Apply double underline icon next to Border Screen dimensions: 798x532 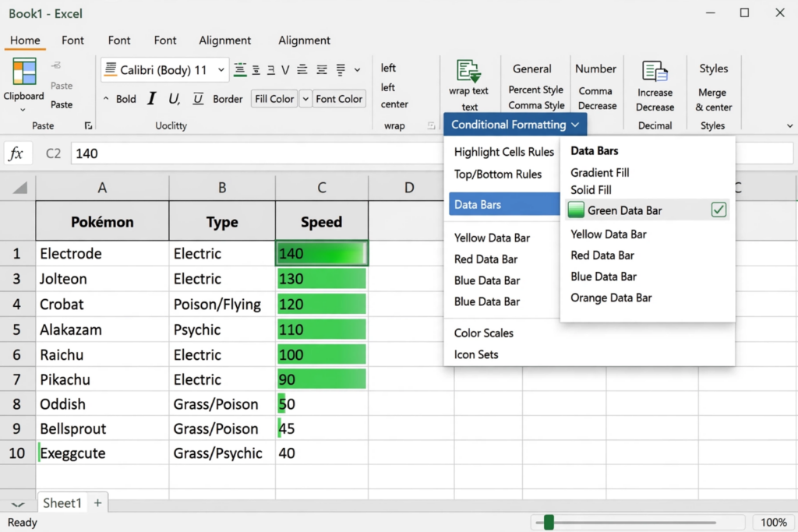pyautogui.click(x=198, y=99)
